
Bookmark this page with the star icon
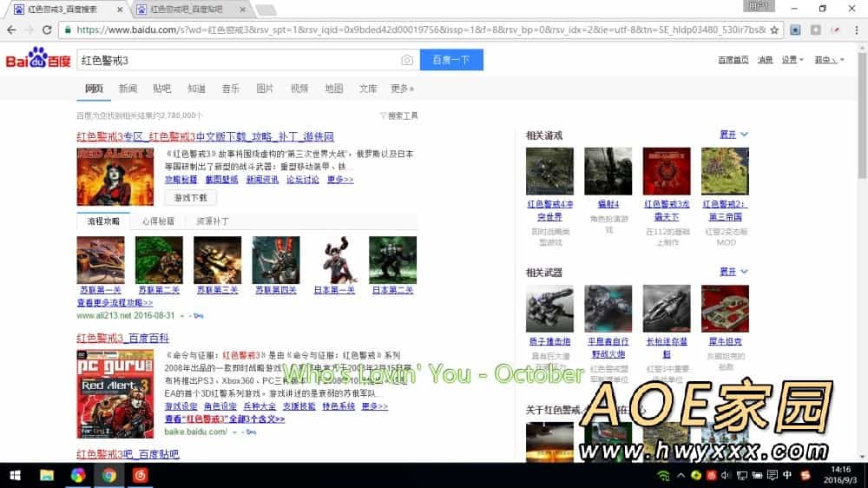pos(775,30)
